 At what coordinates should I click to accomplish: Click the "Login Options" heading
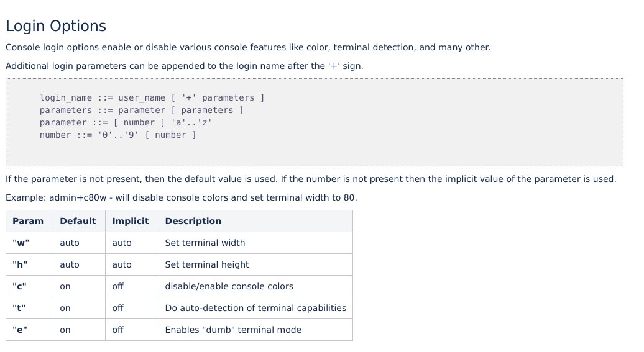(x=56, y=26)
